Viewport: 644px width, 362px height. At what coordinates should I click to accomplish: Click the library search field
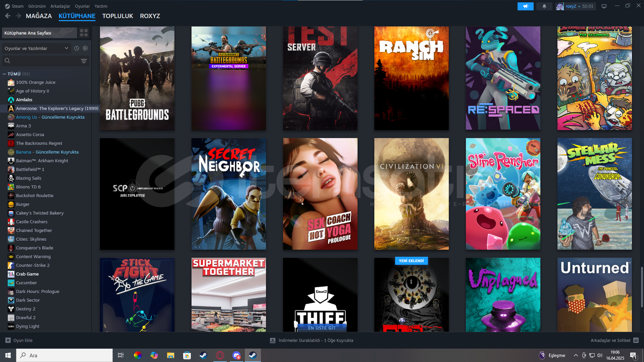(45, 61)
